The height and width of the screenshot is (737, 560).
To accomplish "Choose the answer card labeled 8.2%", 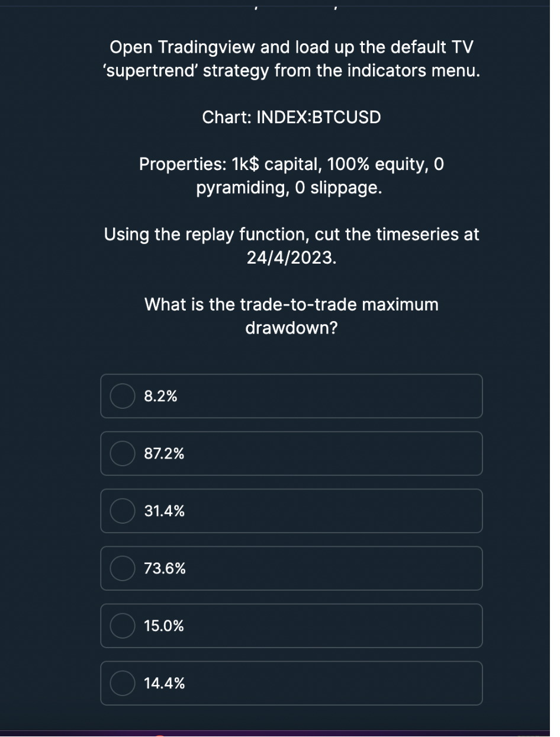I will point(291,396).
